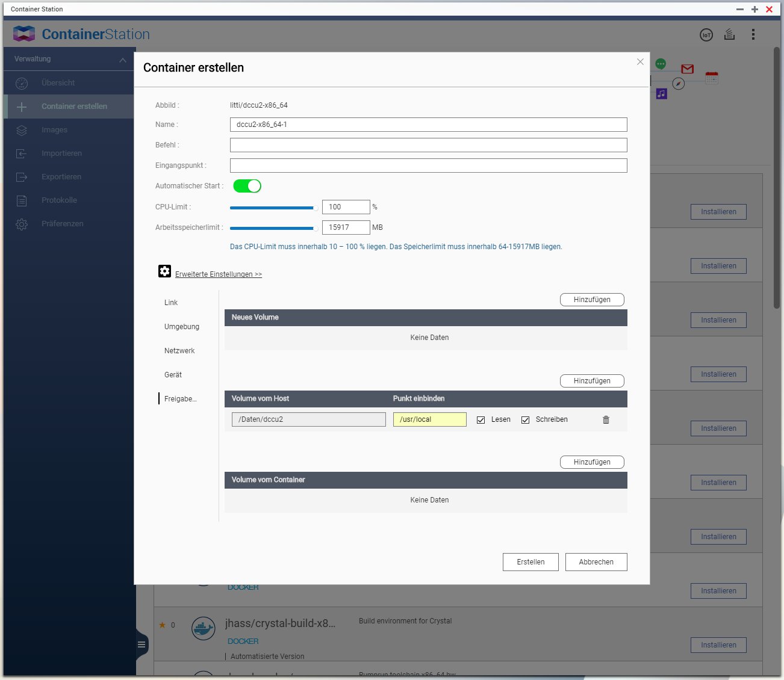Viewport: 784px width, 680px height.
Task: Click the Befehl input field
Action: pyautogui.click(x=429, y=145)
